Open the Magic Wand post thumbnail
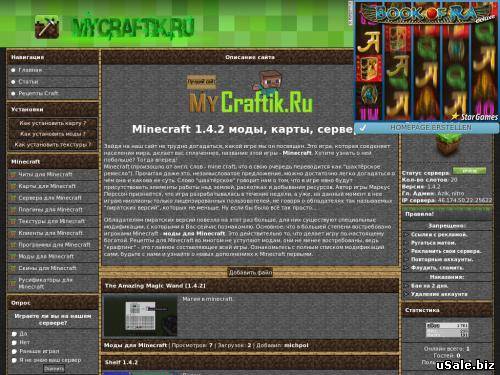 pyautogui.click(x=140, y=316)
